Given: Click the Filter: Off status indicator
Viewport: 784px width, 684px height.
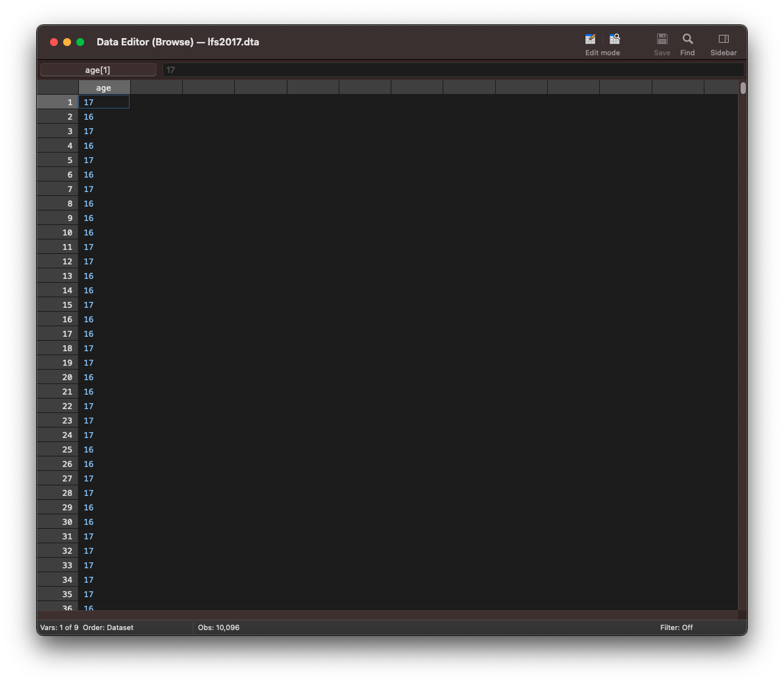Looking at the screenshot, I should (x=676, y=627).
